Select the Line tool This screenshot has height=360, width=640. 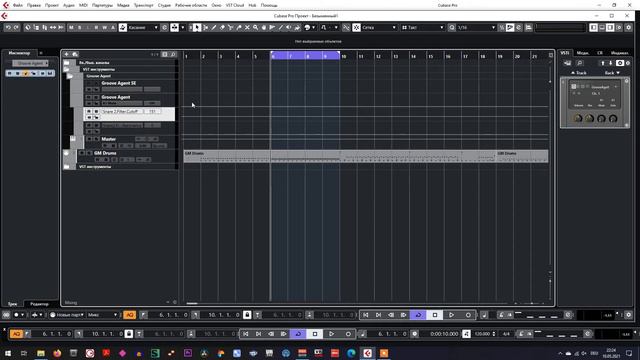click(x=280, y=27)
